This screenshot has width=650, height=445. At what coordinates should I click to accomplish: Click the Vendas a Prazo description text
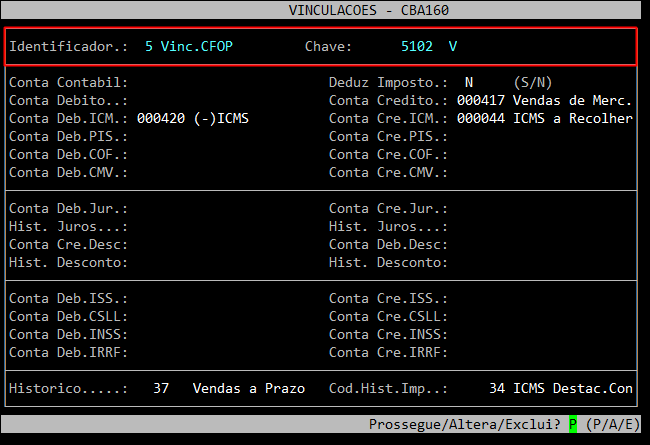tap(248, 388)
